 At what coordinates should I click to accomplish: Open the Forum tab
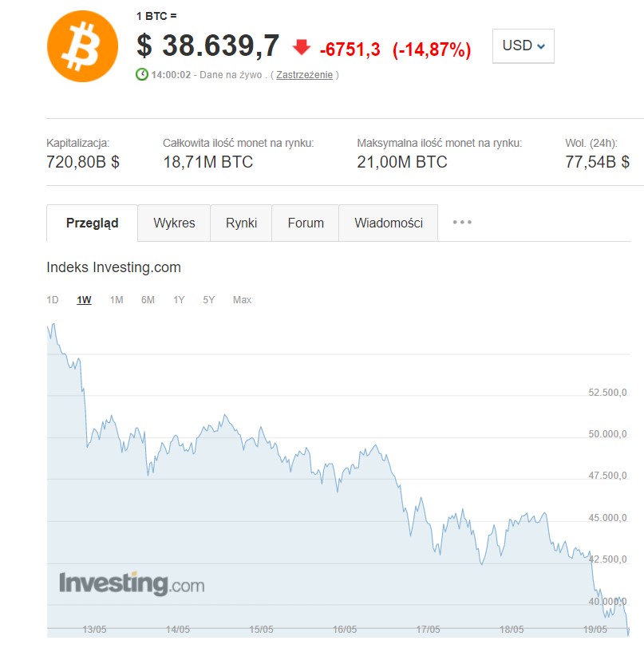click(306, 223)
